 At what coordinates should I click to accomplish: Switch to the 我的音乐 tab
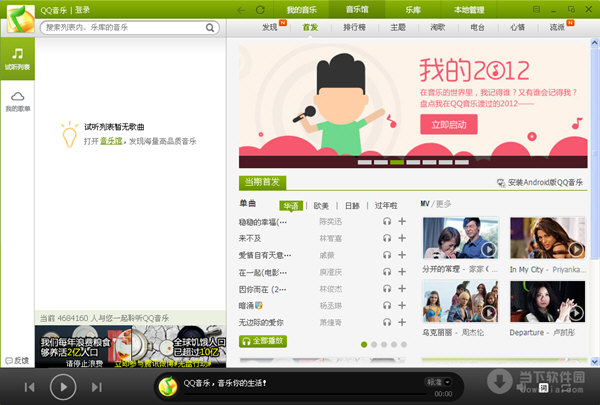[302, 10]
